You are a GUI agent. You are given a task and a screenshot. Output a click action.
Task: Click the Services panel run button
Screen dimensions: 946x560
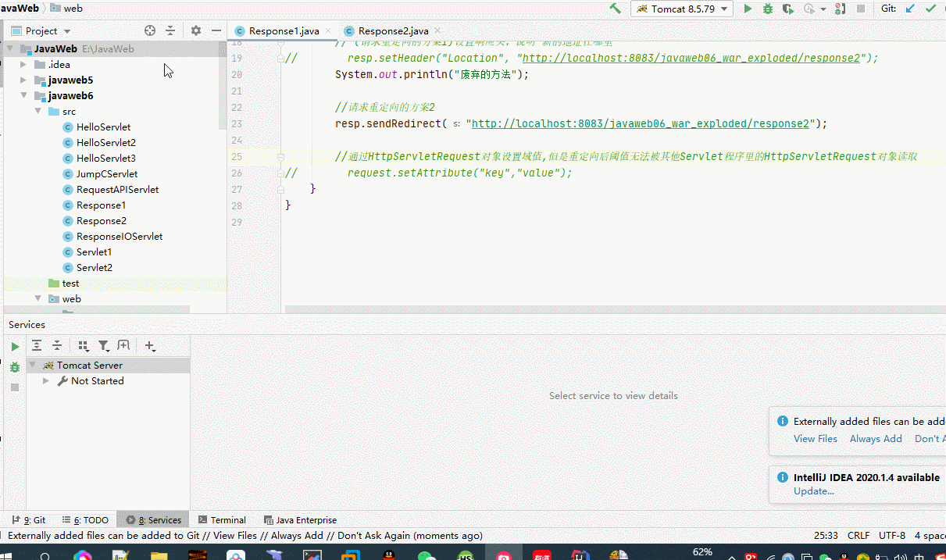click(15, 347)
